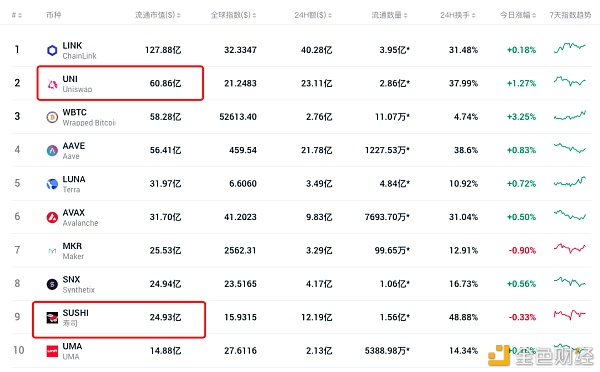Sort by 今日涨幅 column header
This screenshot has width=600, height=372.
518,15
